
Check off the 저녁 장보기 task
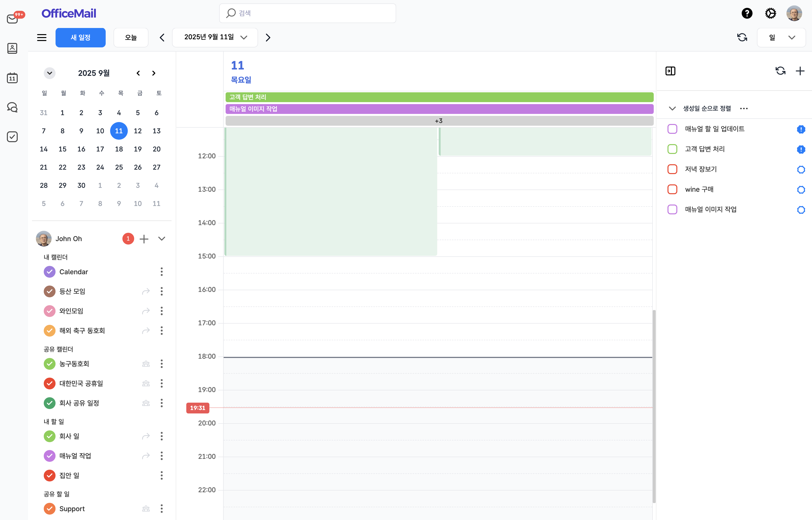[672, 169]
